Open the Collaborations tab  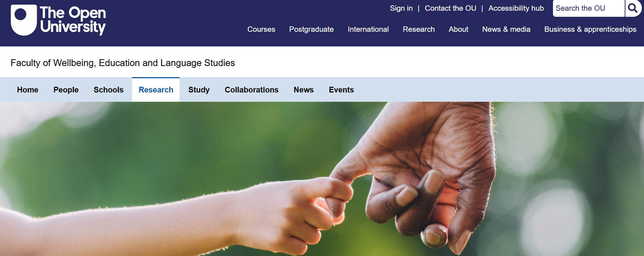251,90
